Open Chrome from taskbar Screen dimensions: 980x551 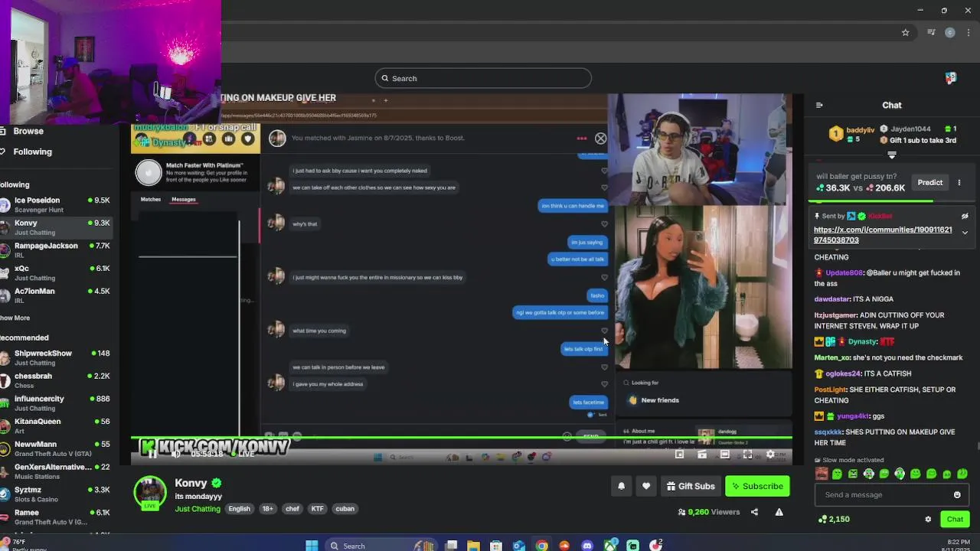542,546
